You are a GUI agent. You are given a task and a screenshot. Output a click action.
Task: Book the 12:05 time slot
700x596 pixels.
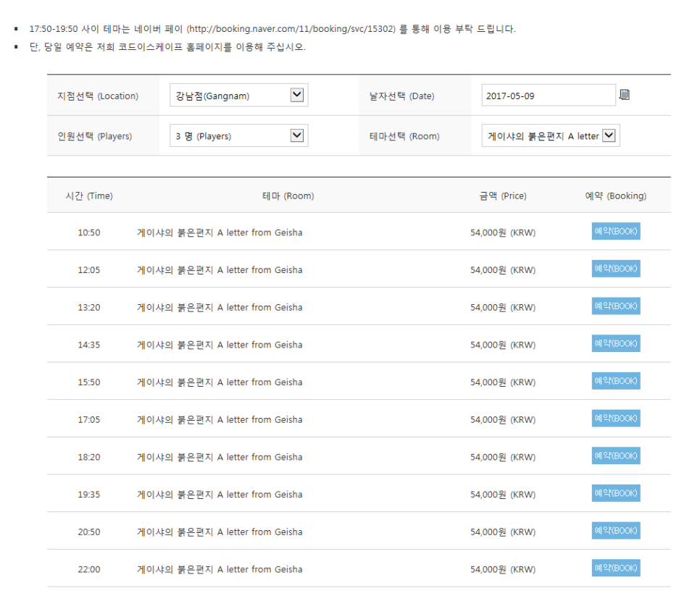point(616,269)
